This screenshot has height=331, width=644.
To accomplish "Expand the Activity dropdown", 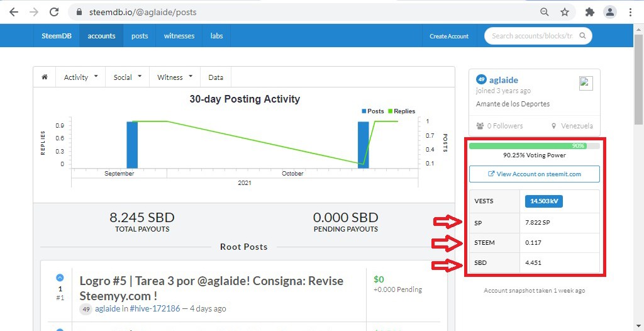I will (x=80, y=77).
